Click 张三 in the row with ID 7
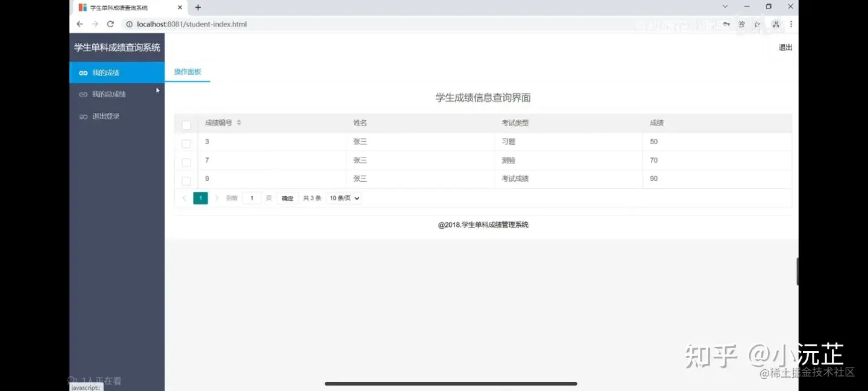This screenshot has width=868, height=391. pyautogui.click(x=360, y=161)
